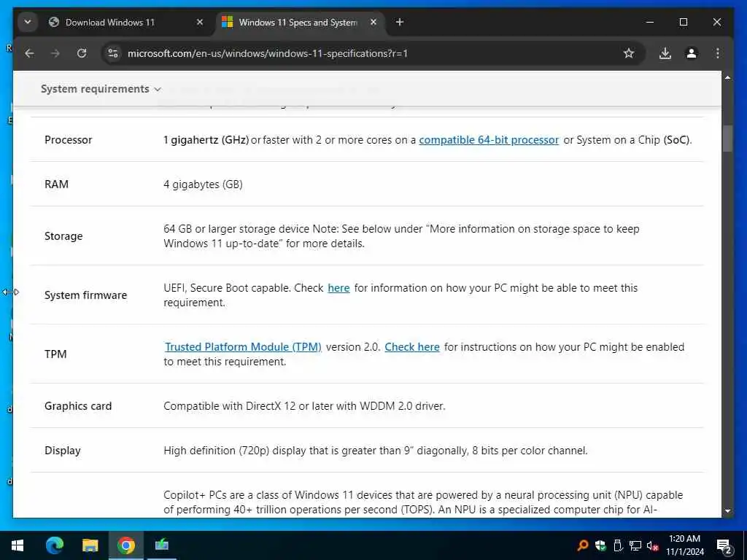Close the Windows 11 Specs tab
Viewport: 747px width, 560px height.
373,22
